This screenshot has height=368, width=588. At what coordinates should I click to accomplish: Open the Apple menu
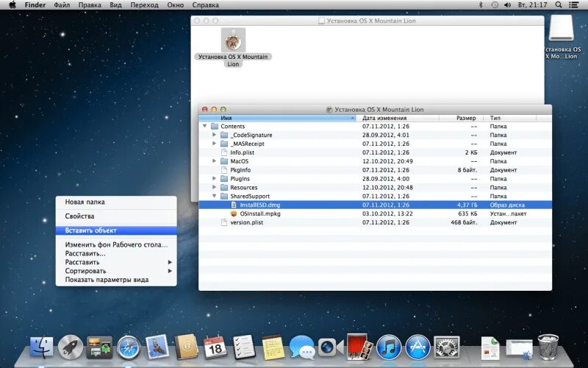pos(12,5)
